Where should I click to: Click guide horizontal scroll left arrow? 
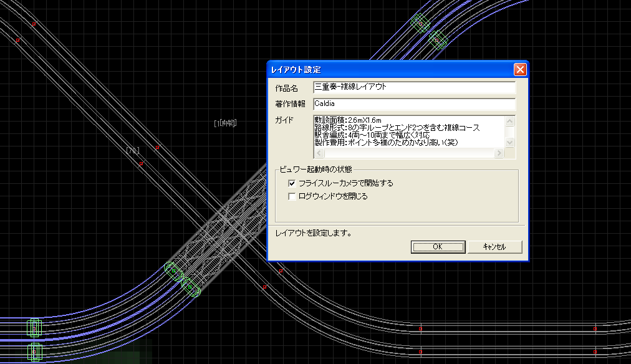tap(319, 153)
